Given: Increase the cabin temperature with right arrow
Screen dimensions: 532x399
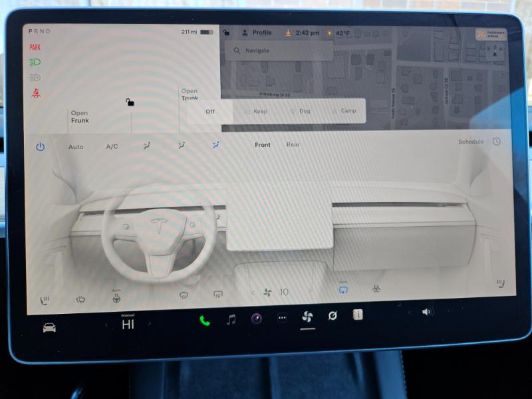Looking at the screenshot, I should (149, 324).
